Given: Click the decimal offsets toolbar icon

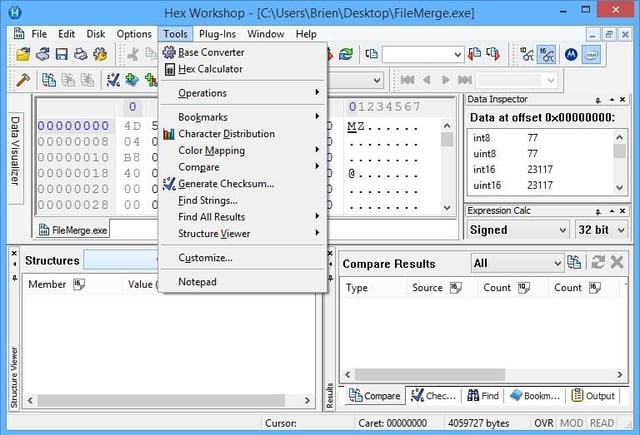Looking at the screenshot, I should tap(527, 54).
